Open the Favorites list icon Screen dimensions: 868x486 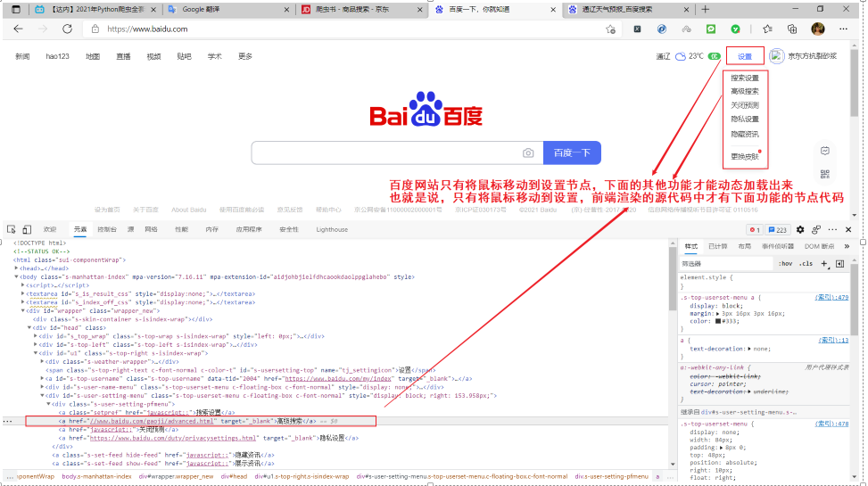767,29
